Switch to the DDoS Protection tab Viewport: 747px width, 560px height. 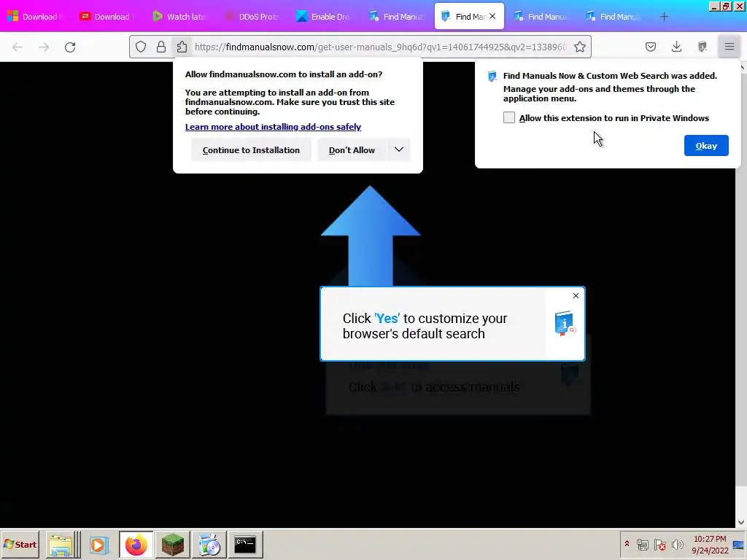(252, 17)
